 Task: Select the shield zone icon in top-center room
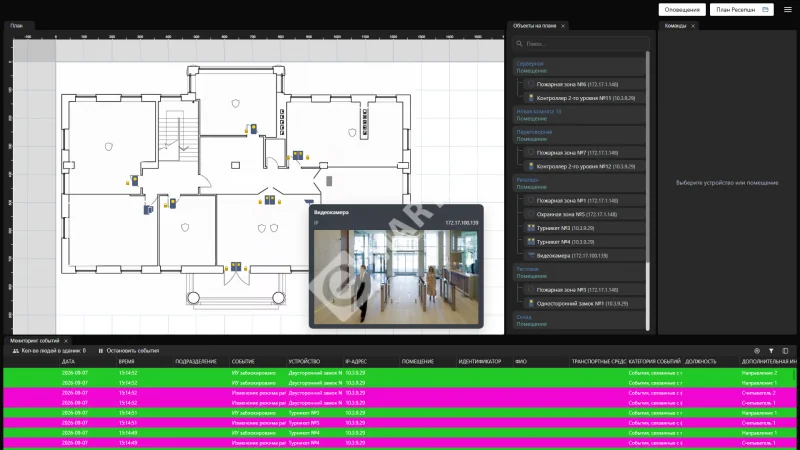[235, 104]
